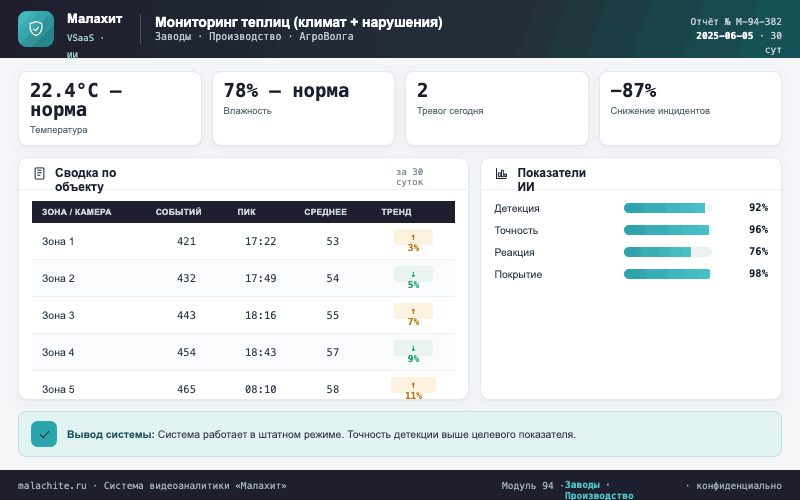Click the 76% reaction value

[x=758, y=252]
